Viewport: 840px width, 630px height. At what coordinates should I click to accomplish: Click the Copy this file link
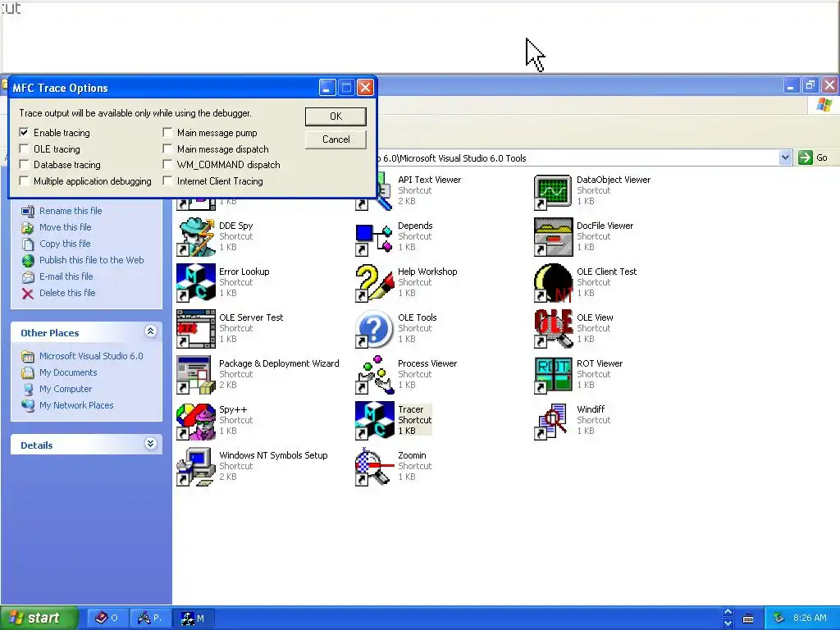65,244
